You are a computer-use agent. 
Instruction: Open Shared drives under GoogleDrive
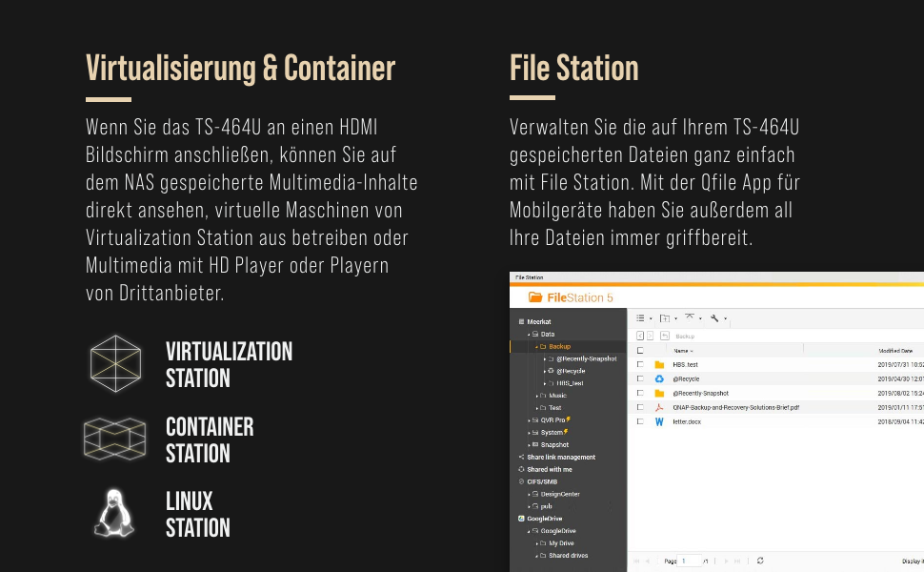568,556
